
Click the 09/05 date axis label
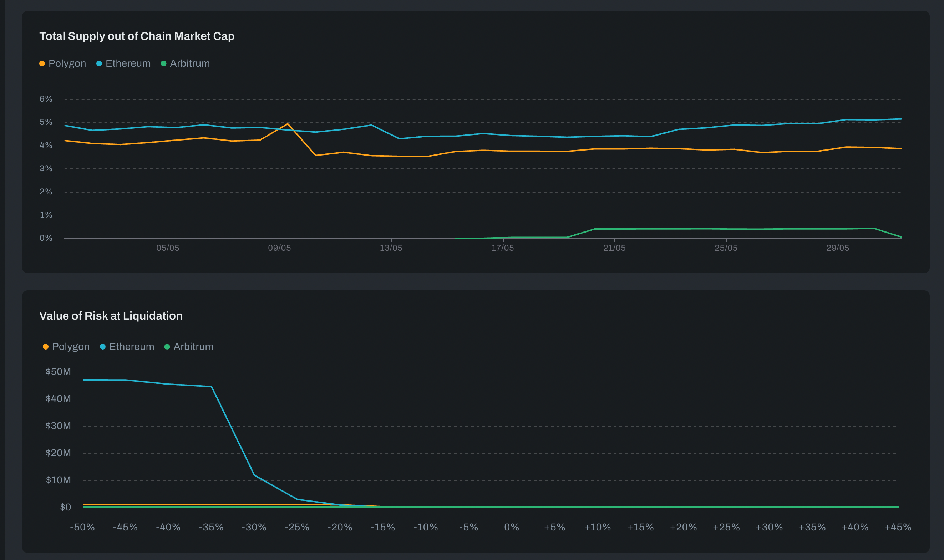pos(279,248)
